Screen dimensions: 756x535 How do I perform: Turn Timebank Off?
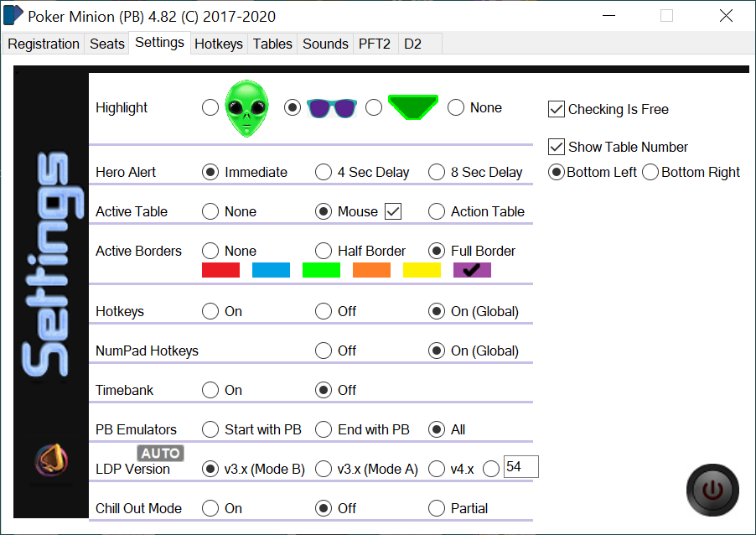(323, 390)
